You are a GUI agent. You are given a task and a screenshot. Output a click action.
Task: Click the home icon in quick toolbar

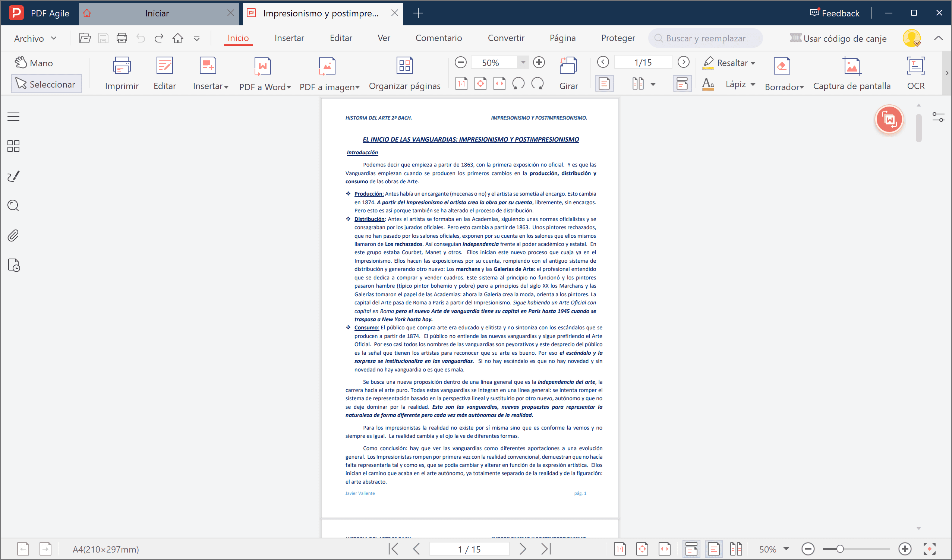177,38
